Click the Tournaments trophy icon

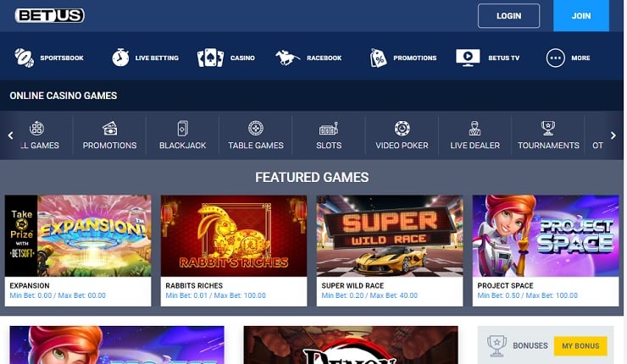[x=548, y=129]
